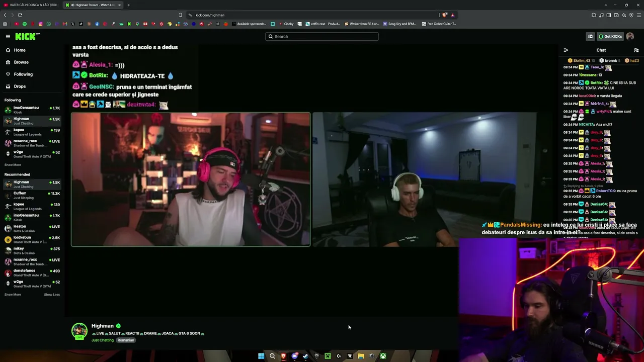Viewport: 644px width, 362px height.
Task: Collapse the chat panel arrow icon
Action: click(566, 50)
